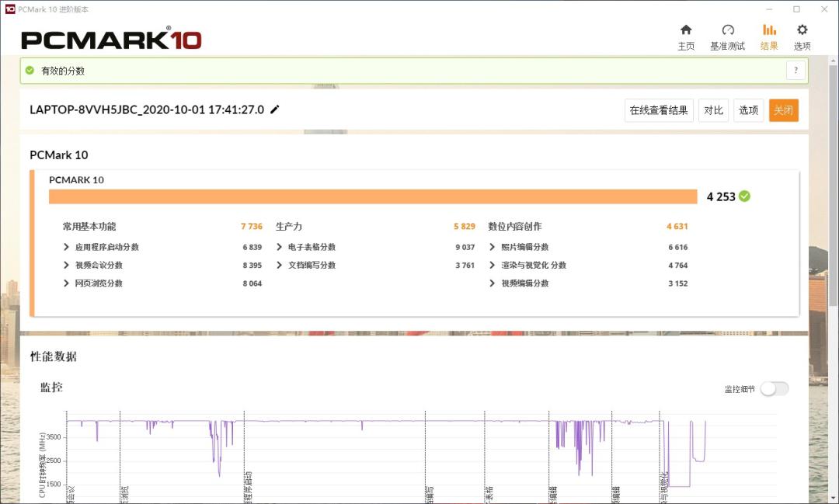Click the 3 761 document writing score

(x=465, y=266)
